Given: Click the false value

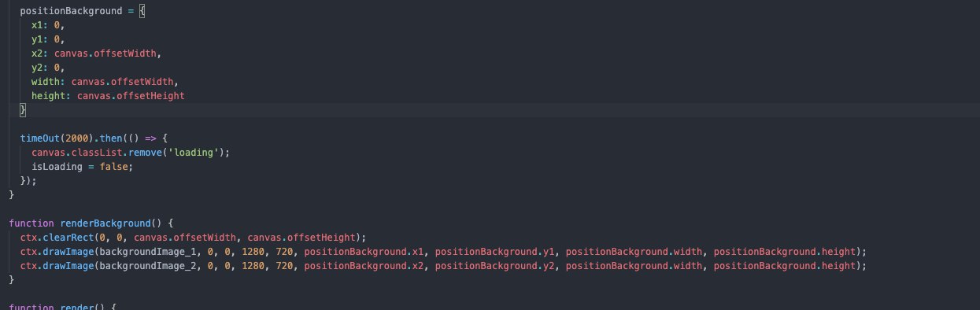Looking at the screenshot, I should pos(114,167).
